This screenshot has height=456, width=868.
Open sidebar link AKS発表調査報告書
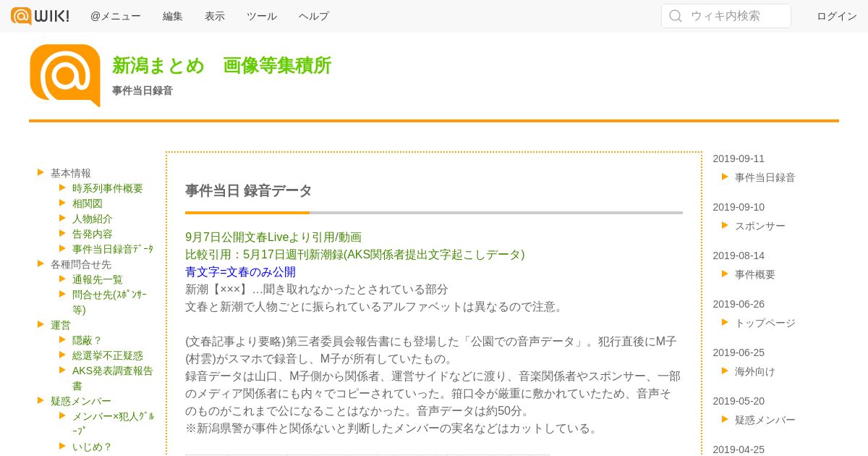pyautogui.click(x=112, y=378)
